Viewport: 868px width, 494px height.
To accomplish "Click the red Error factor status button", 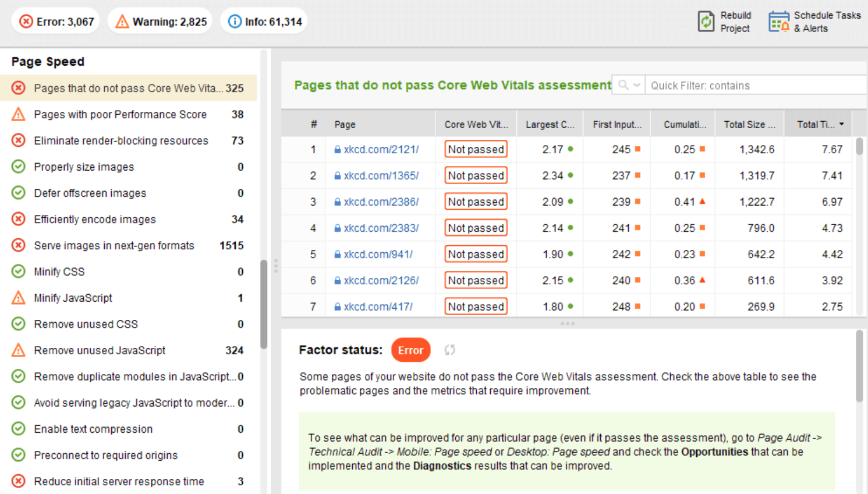I will click(410, 350).
